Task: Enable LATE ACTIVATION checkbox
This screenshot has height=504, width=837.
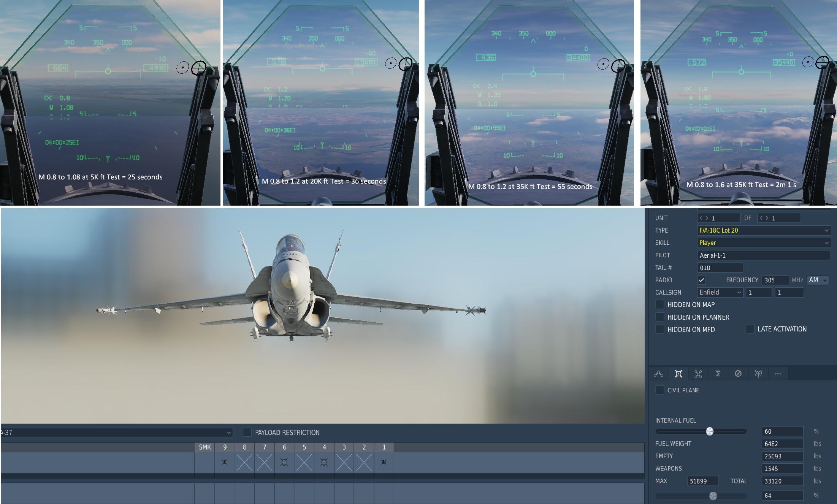Action: [x=750, y=329]
